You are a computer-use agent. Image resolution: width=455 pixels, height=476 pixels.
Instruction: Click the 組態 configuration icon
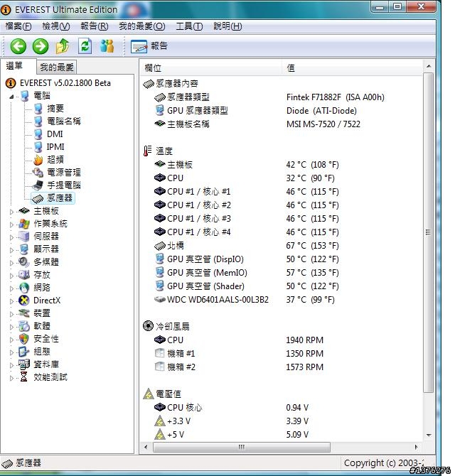[x=24, y=352]
